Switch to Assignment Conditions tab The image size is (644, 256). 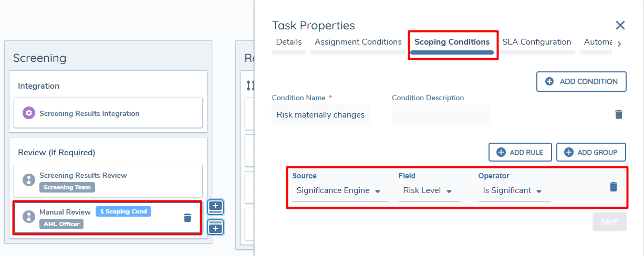tap(358, 42)
